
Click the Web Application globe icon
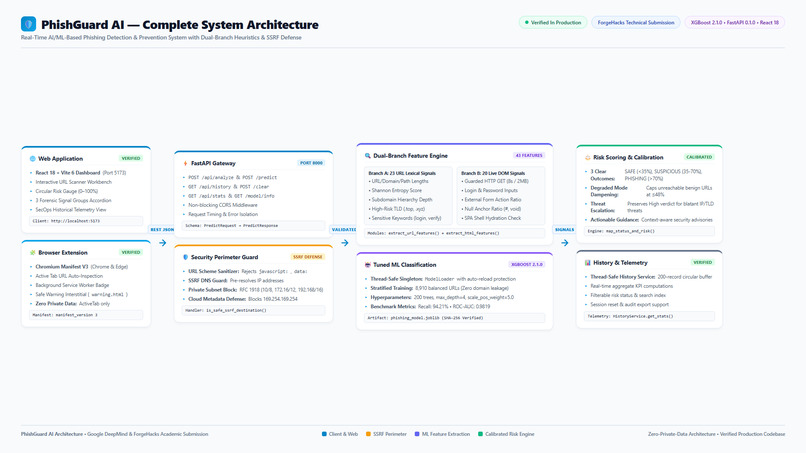pos(33,159)
